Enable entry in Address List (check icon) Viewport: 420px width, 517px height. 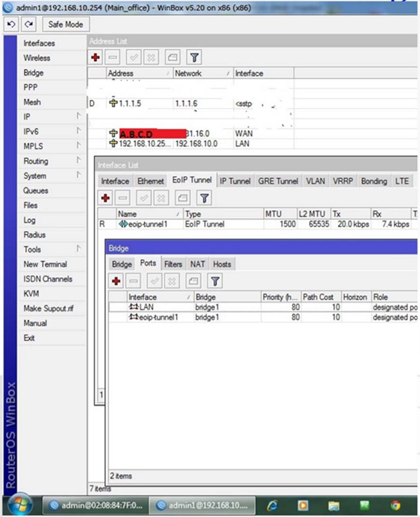click(134, 58)
